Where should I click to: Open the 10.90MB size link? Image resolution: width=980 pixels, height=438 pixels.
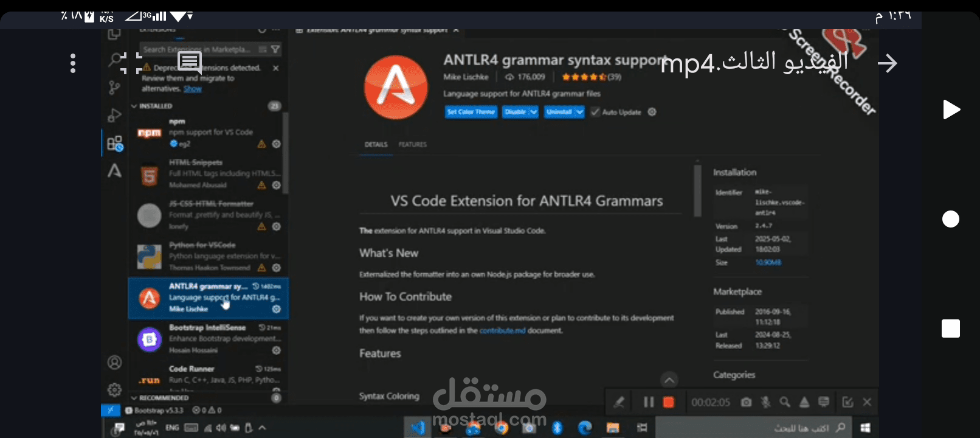click(768, 263)
